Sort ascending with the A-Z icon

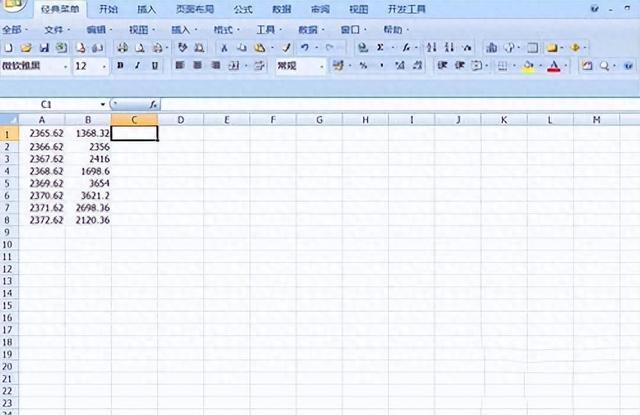(431, 48)
